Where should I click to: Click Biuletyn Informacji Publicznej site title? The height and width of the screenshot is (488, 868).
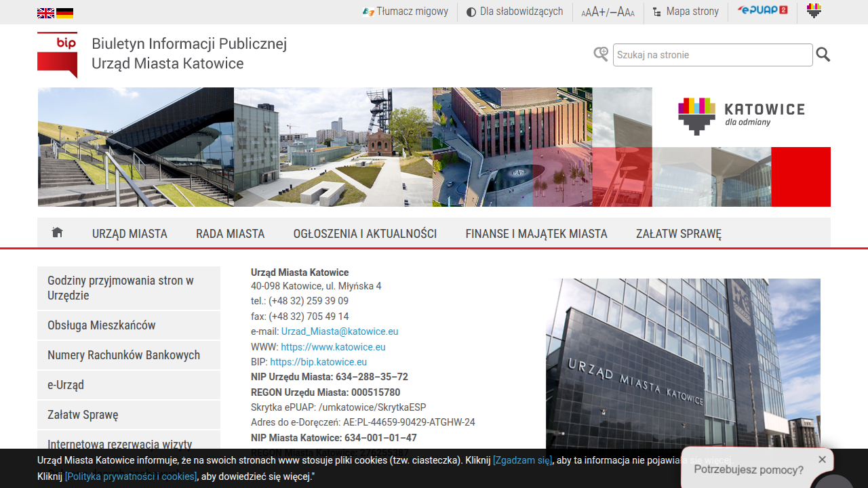(x=189, y=44)
